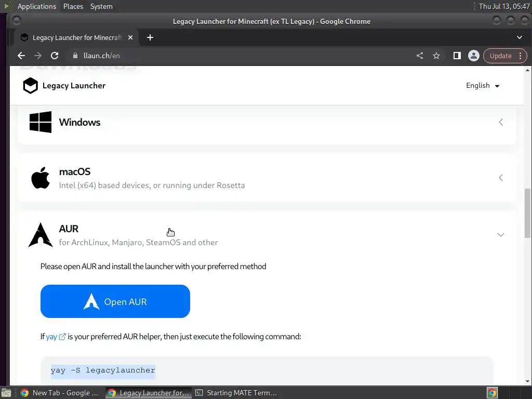Click the show desktop icon in taskbar
532x399 pixels.
click(6, 393)
